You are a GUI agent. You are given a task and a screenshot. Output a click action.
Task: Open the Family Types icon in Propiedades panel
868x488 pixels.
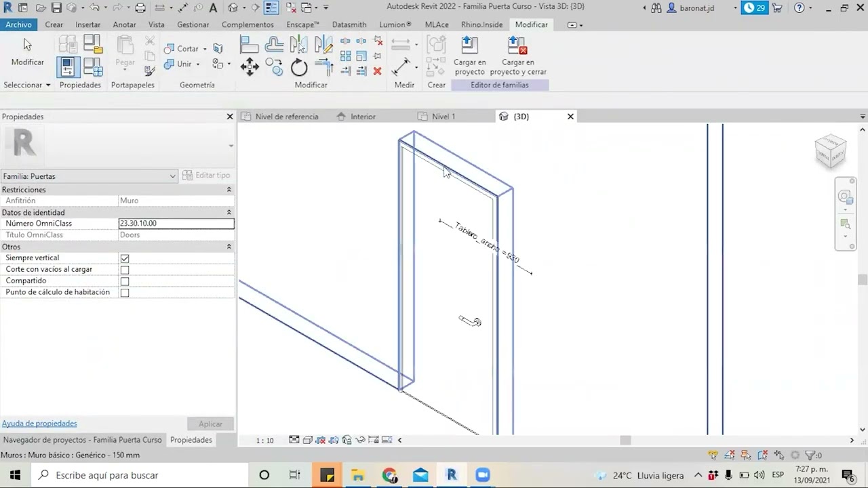click(93, 66)
